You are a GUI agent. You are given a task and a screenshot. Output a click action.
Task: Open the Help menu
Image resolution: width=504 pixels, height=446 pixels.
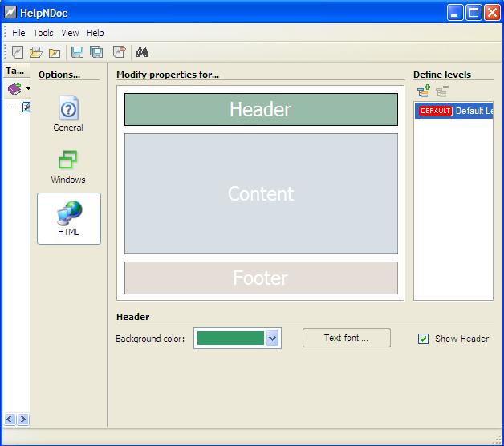click(96, 33)
